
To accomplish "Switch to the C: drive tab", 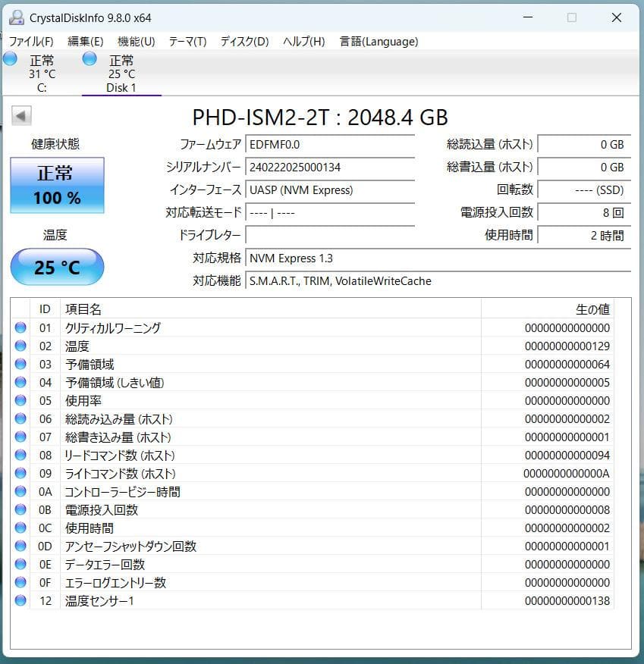I will [42, 74].
